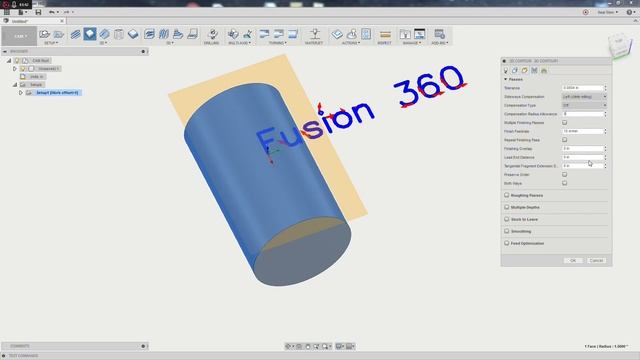The height and width of the screenshot is (360, 640).
Task: Open Post Process in Actions group
Action: (351, 34)
